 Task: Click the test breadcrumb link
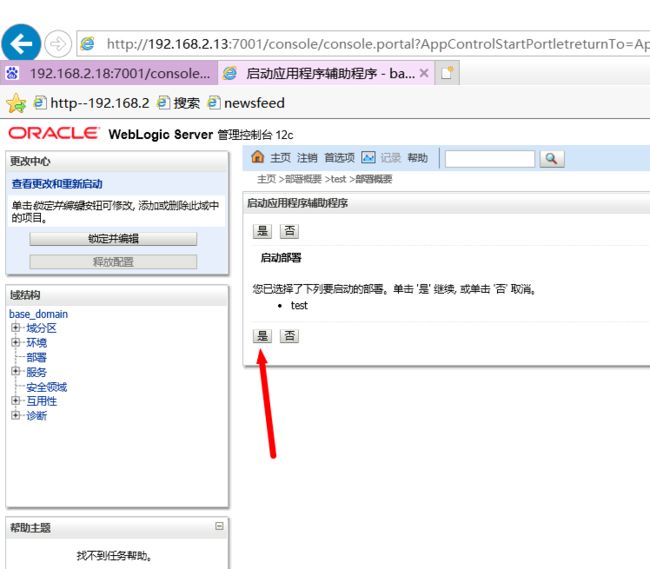(x=339, y=179)
